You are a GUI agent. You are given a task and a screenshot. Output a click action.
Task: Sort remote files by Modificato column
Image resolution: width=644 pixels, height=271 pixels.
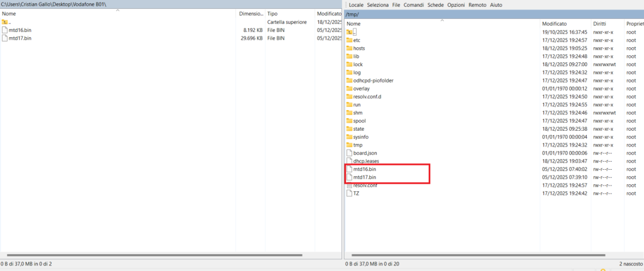(554, 23)
